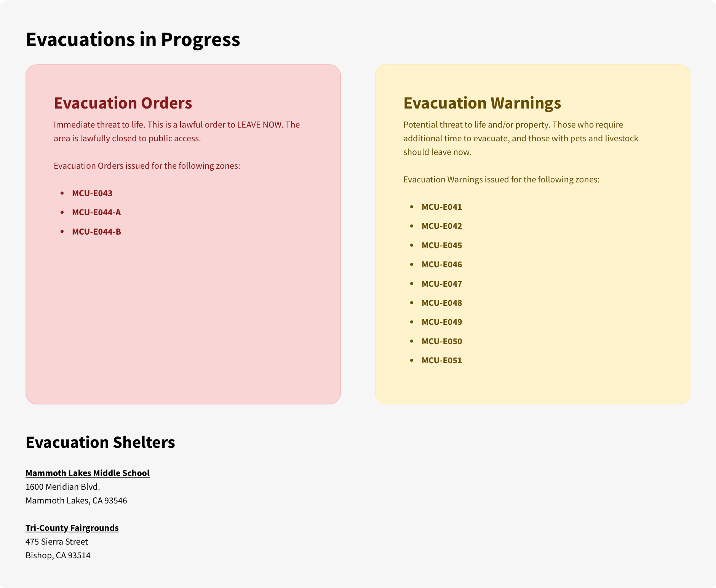The height and width of the screenshot is (588, 716).
Task: Select zone MCU-E044-B order entry
Action: point(96,232)
